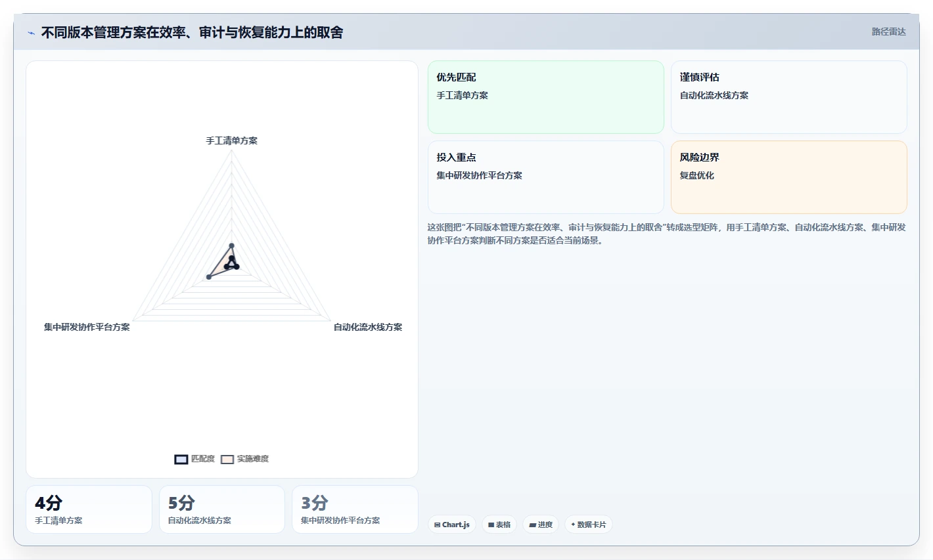Click the 路径雷达 label in header
Image resolution: width=933 pixels, height=560 pixels.
(888, 32)
